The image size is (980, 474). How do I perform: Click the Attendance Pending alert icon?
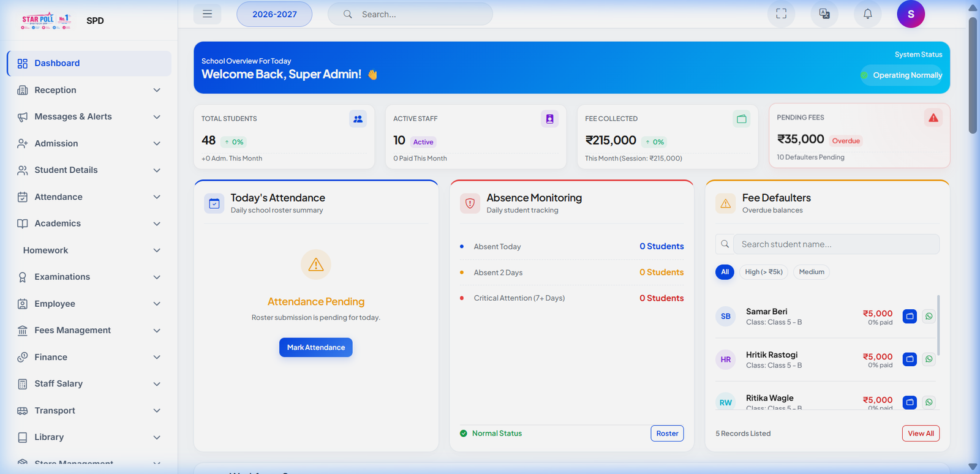pos(316,265)
